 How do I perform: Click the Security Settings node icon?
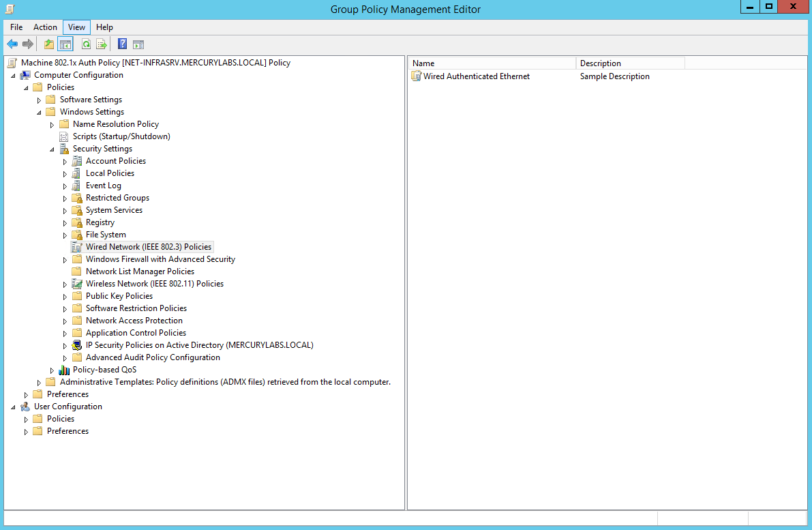click(x=63, y=149)
